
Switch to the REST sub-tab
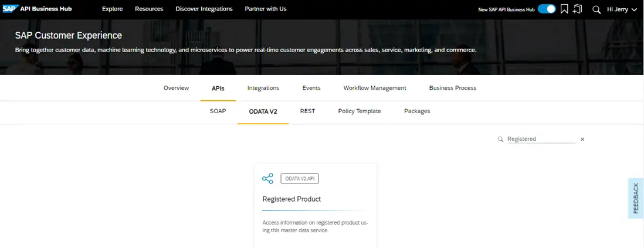307,111
